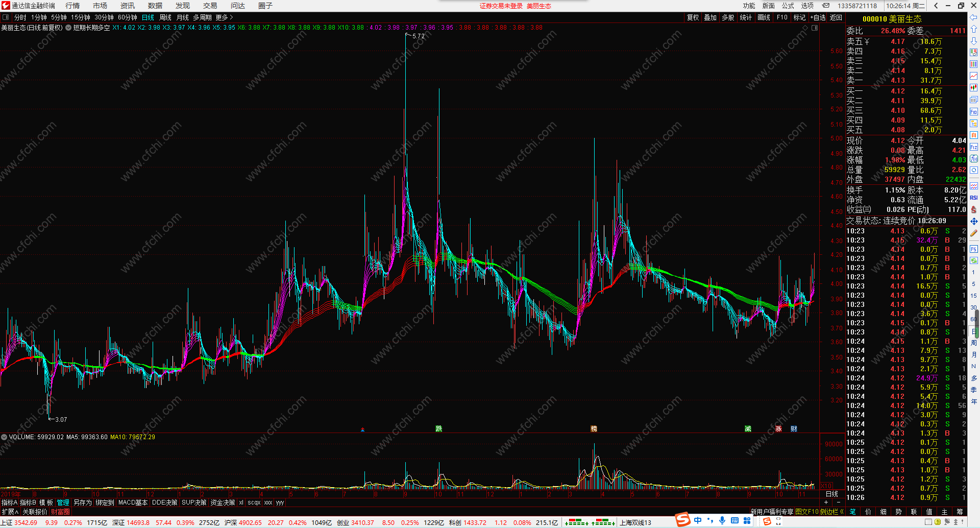Expand the 更多 periods dropdown
Image resolution: width=980 pixels, height=528 pixels.
click(x=224, y=17)
